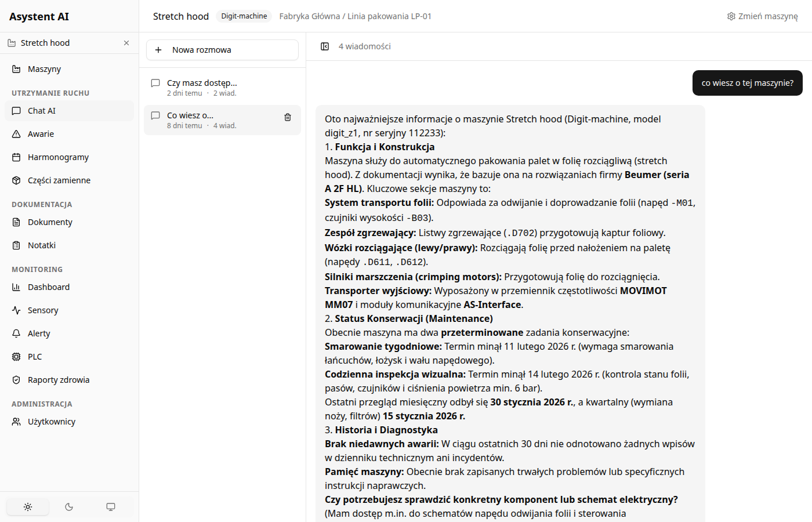The height and width of the screenshot is (522, 812).
Task: Click the Digit-machine badge in header
Action: pyautogui.click(x=244, y=16)
